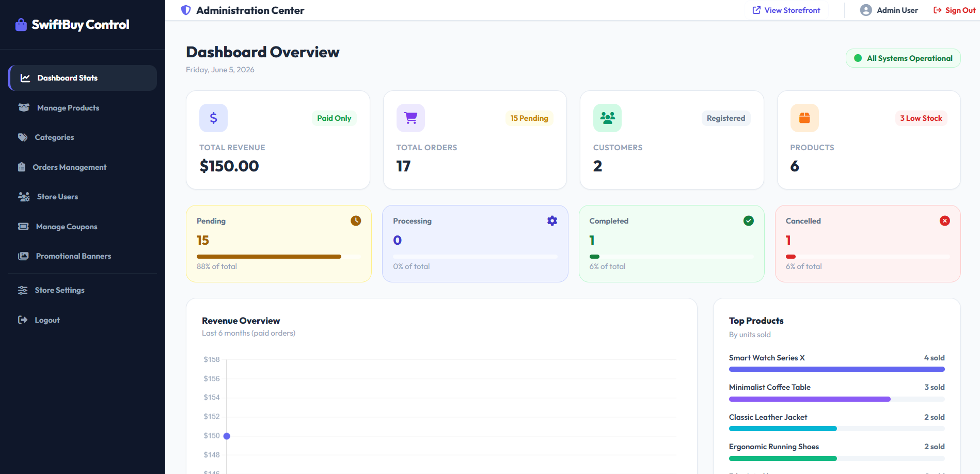Image resolution: width=980 pixels, height=474 pixels.
Task: Open Store Settings in sidebar
Action: coord(83,290)
